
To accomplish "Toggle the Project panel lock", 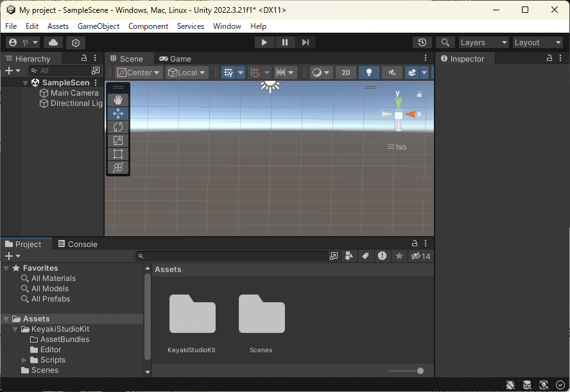I will click(x=415, y=243).
